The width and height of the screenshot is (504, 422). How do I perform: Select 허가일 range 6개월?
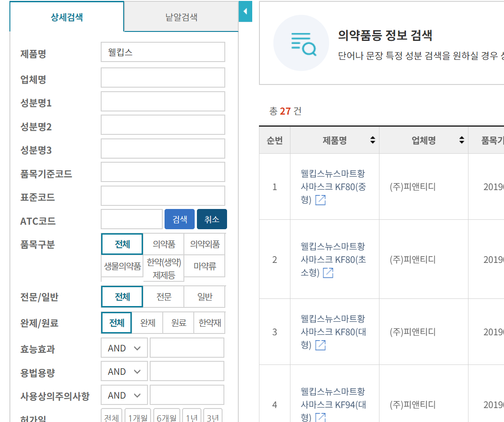coord(166,416)
